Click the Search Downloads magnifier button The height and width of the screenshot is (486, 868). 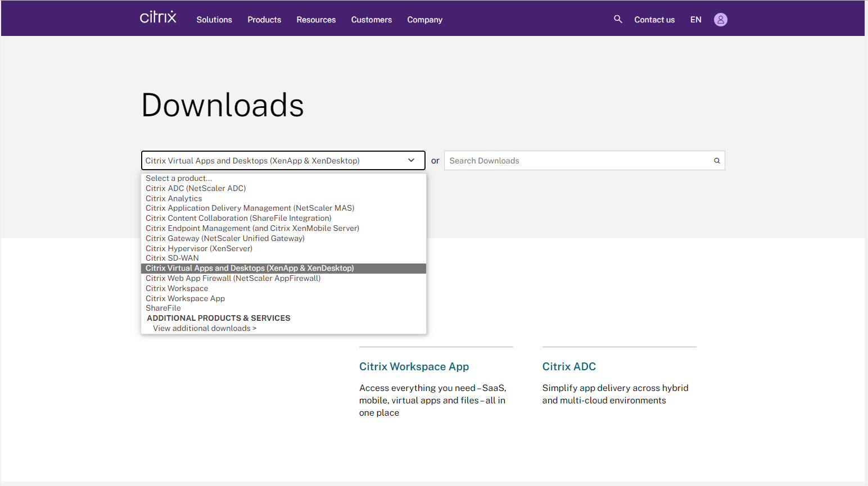(717, 161)
